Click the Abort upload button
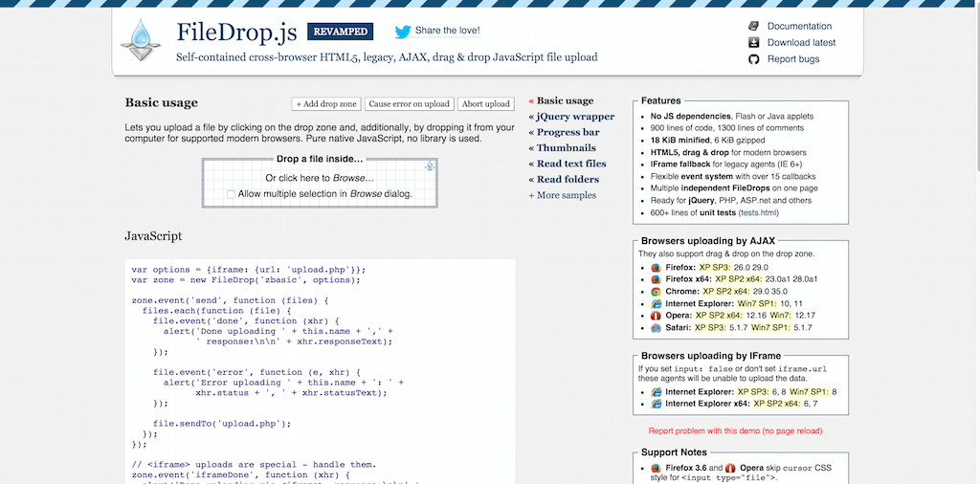 click(x=486, y=104)
